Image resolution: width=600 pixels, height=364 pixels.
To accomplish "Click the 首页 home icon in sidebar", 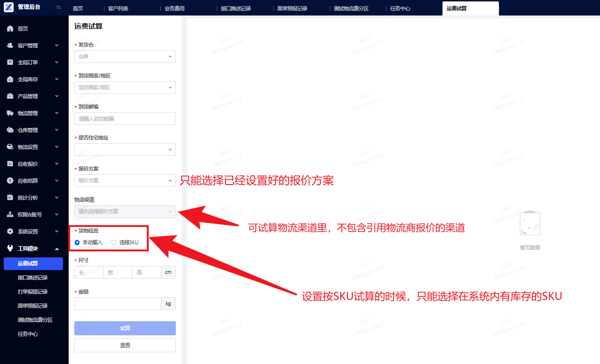I will 10,29.
